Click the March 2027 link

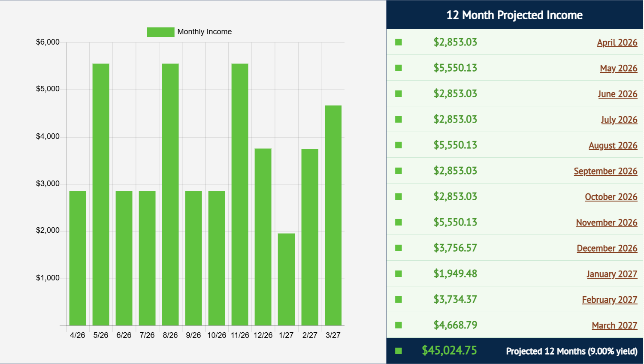[x=614, y=325]
